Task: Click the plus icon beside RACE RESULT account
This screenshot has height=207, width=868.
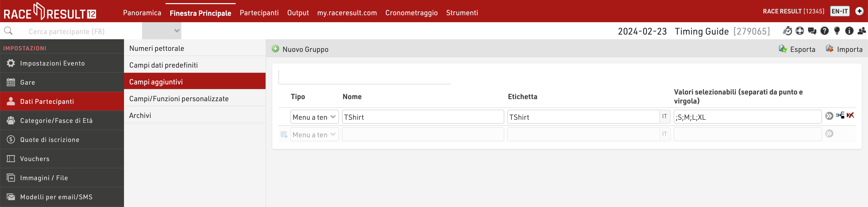Action: 859,11
